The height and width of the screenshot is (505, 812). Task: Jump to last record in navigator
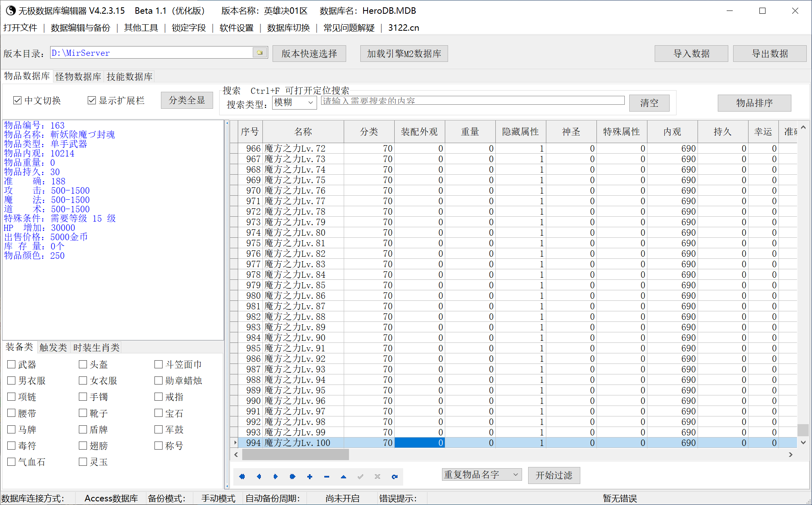point(293,477)
